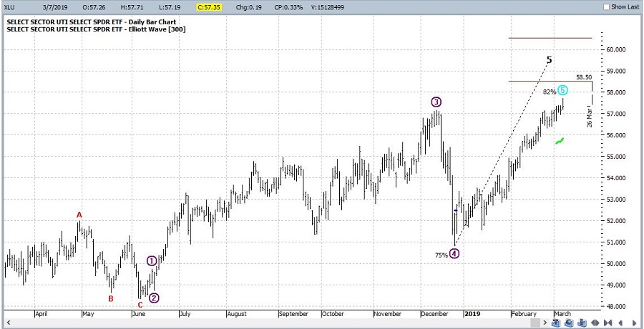Click the red C wave label
Viewport: 644px width, 329px height.
point(140,305)
